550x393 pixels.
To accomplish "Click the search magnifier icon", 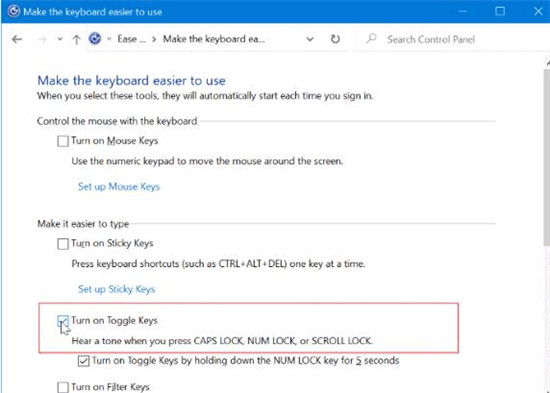I will pyautogui.click(x=371, y=39).
